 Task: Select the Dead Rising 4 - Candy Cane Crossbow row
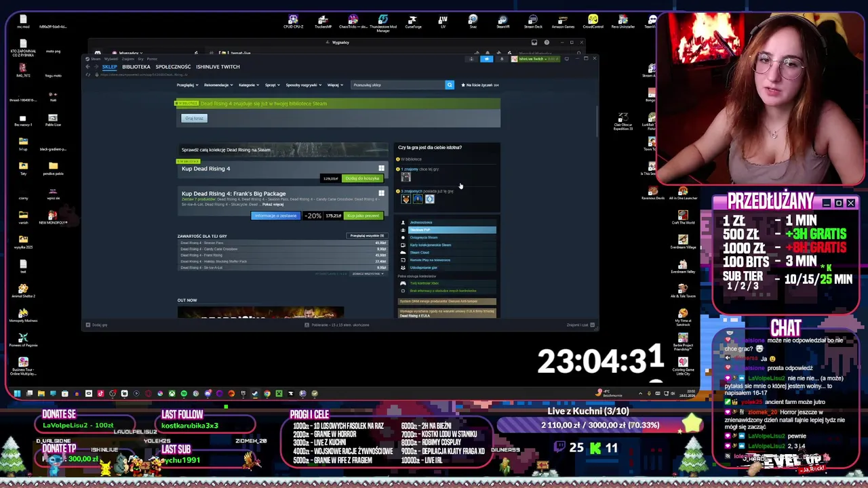[x=283, y=249]
